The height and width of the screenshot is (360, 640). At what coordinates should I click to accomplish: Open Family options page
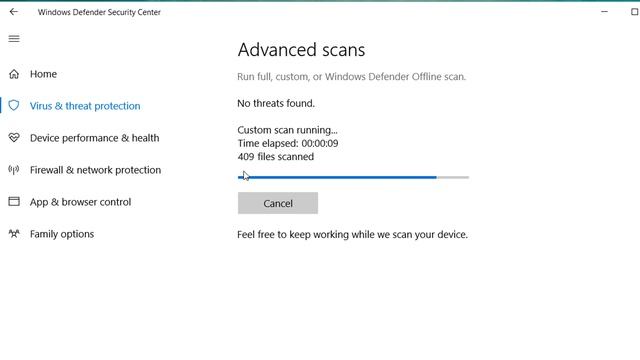[x=62, y=234]
